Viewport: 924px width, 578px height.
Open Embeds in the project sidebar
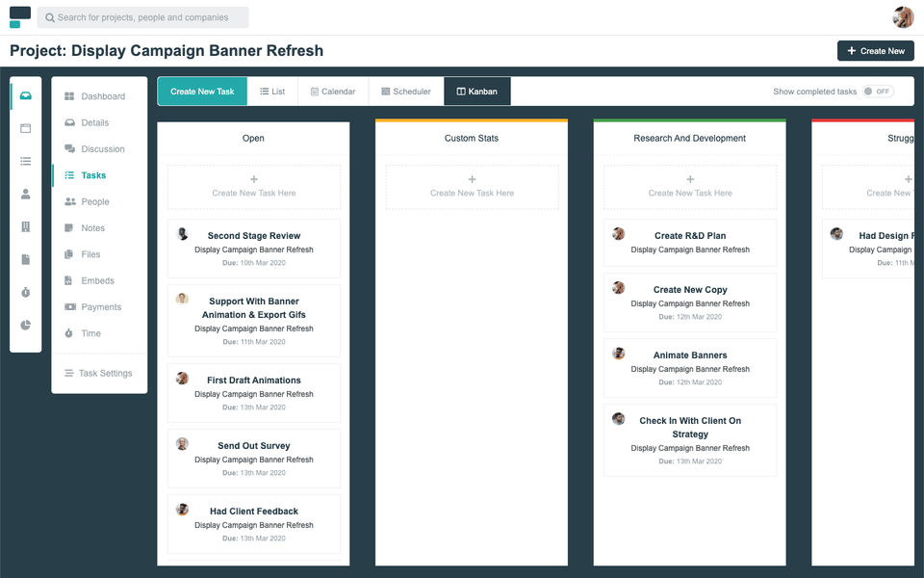click(x=99, y=280)
